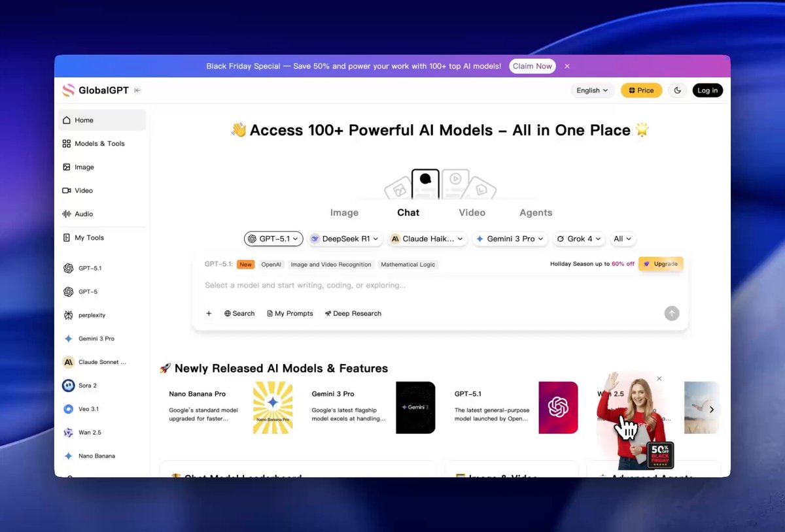Go to Image section in sidebar
Screen dimensions: 785x532
tap(102, 167)
